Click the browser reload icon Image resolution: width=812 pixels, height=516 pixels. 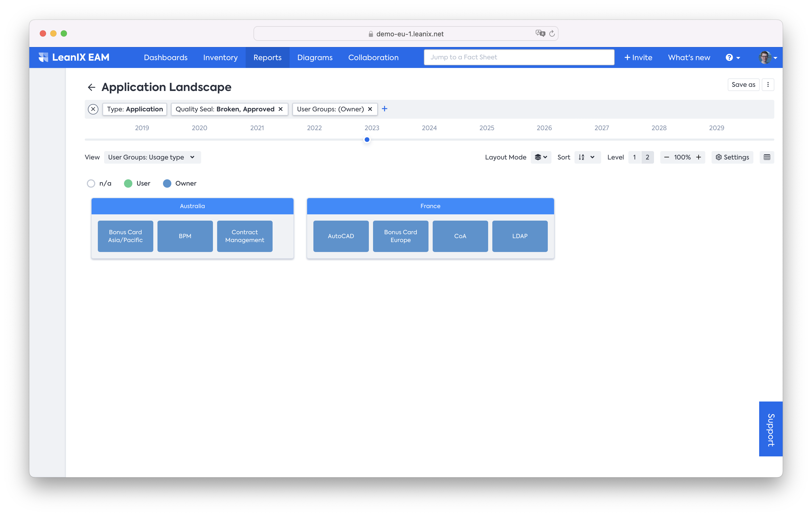[x=552, y=34]
